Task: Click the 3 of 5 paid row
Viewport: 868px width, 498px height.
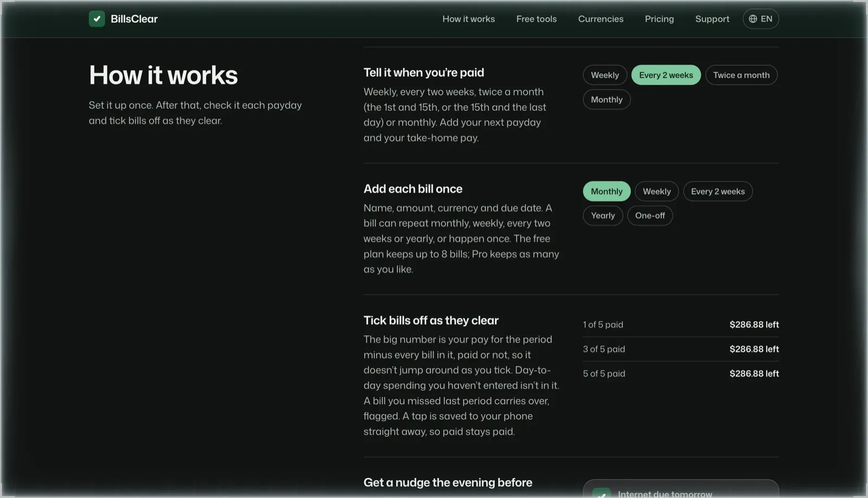Action: coord(681,349)
